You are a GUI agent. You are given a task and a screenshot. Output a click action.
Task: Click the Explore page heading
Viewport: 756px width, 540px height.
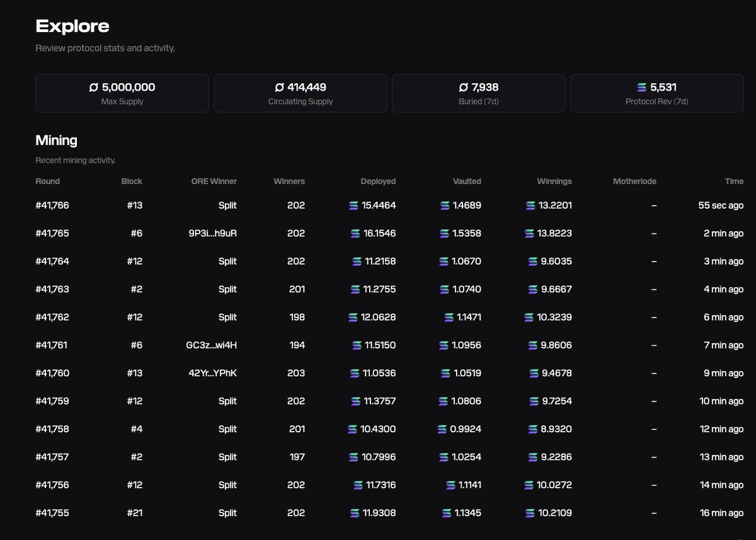tap(72, 26)
